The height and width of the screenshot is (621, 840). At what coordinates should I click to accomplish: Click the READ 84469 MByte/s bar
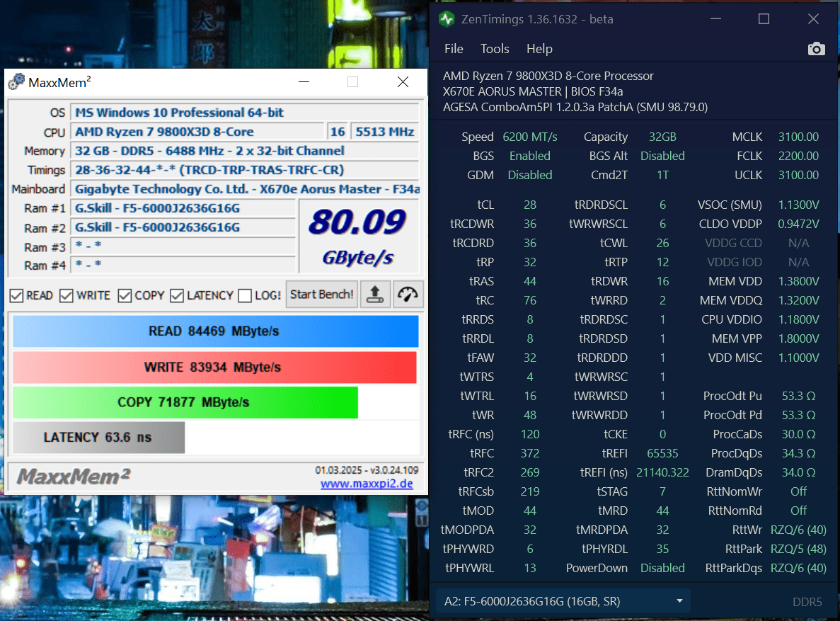pyautogui.click(x=215, y=331)
